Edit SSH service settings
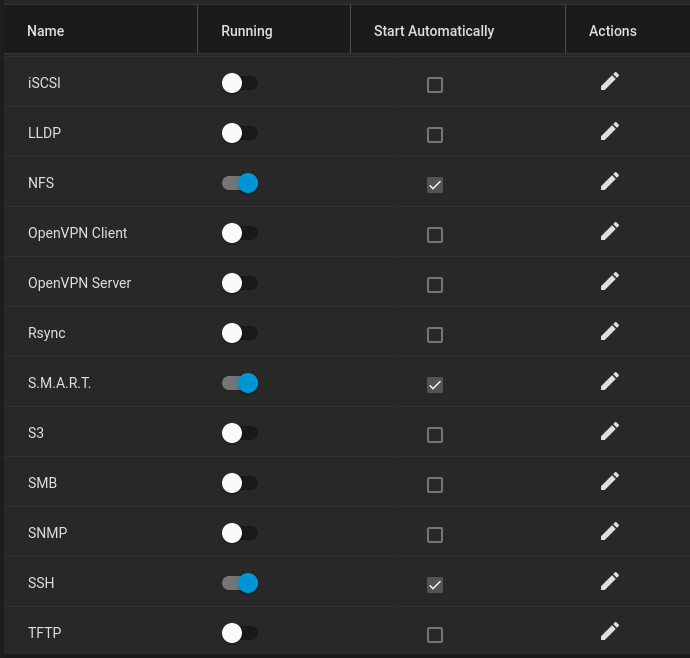Viewport: 690px width, 658px height. pyautogui.click(x=609, y=582)
